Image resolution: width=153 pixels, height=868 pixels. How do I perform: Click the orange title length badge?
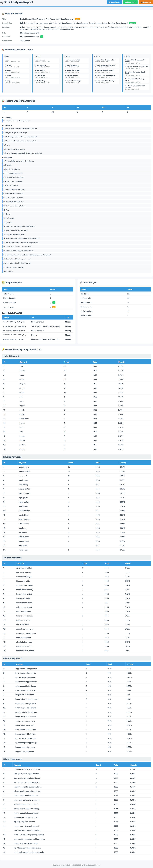click(77, 19)
